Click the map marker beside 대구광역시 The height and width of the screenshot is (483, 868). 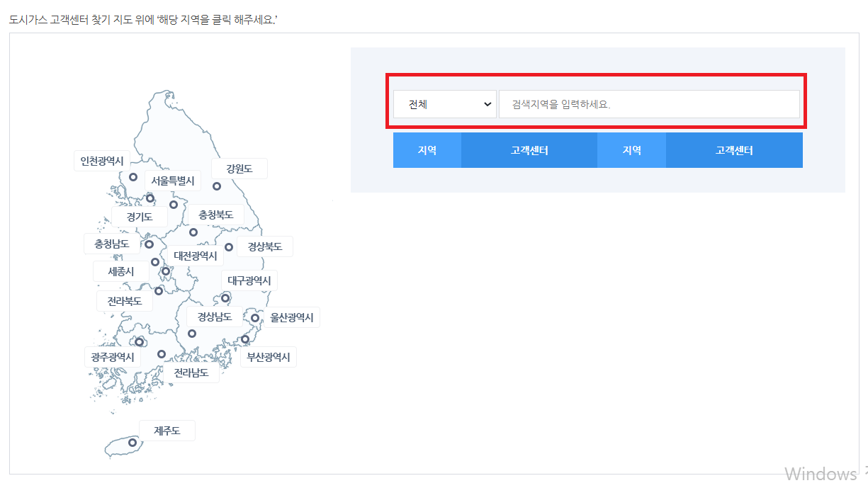(225, 297)
